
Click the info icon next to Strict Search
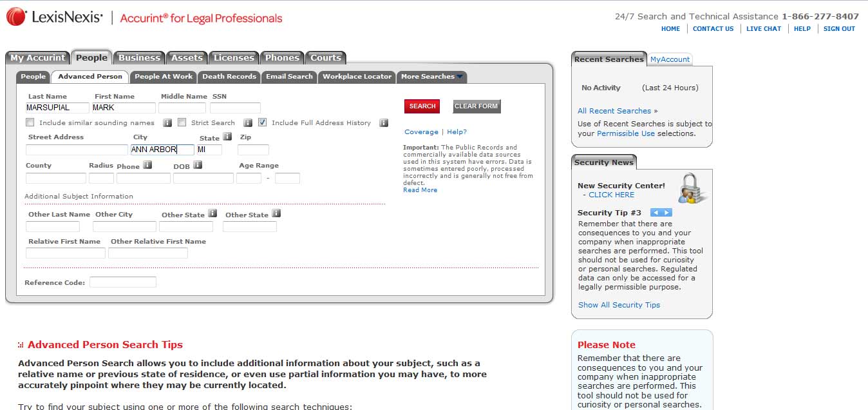(248, 122)
